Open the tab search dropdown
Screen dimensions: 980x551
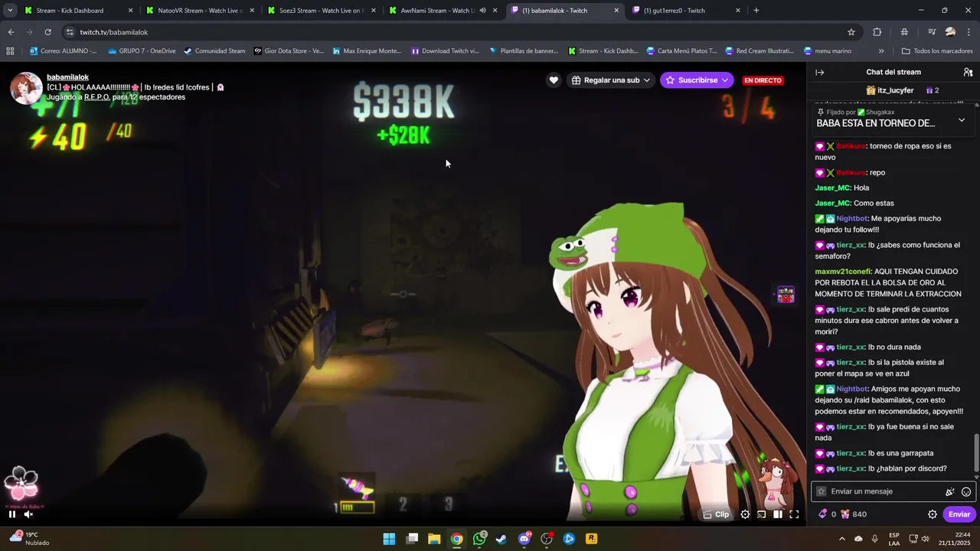10,11
